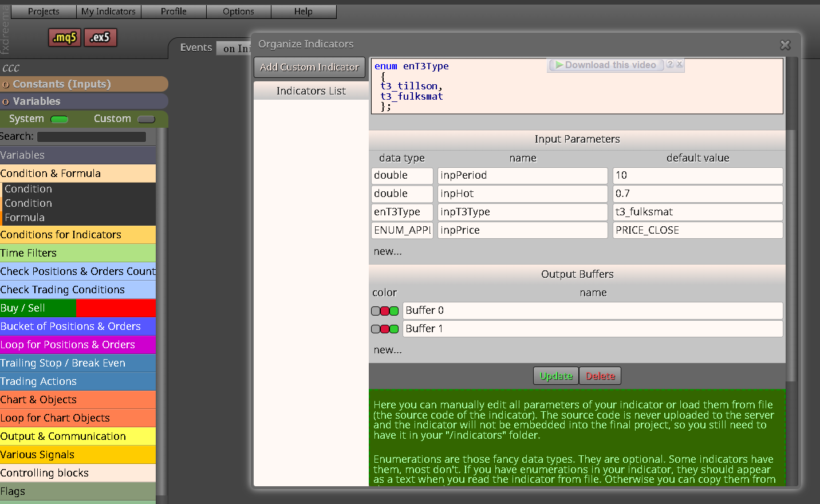Open the My Indicators menu
The height and width of the screenshot is (504, 820).
[x=108, y=11]
